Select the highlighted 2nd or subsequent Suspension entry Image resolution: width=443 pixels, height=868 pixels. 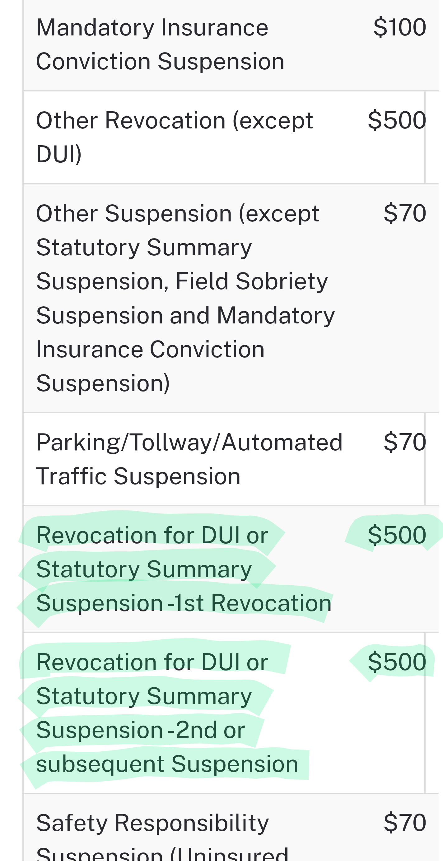(x=167, y=713)
